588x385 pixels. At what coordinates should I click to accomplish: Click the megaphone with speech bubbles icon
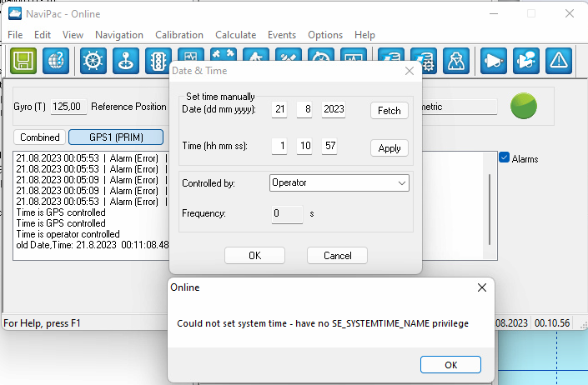point(526,61)
